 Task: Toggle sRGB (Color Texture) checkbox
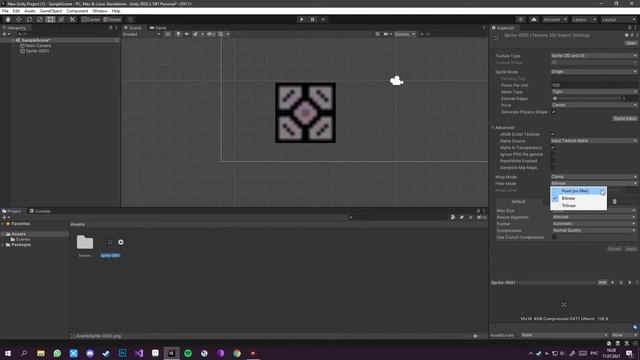[x=553, y=134]
